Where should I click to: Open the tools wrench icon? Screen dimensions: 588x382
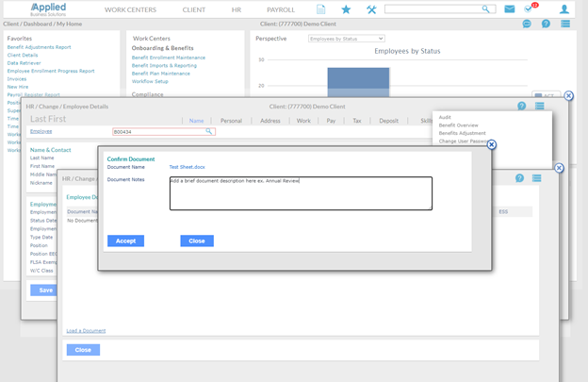[x=371, y=9]
